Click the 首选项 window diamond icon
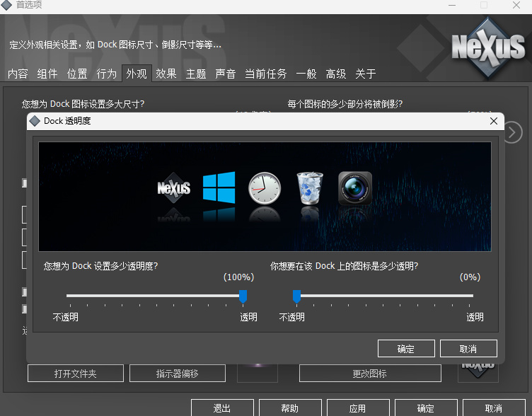Image resolution: width=532 pixels, height=416 pixels. coord(6,5)
